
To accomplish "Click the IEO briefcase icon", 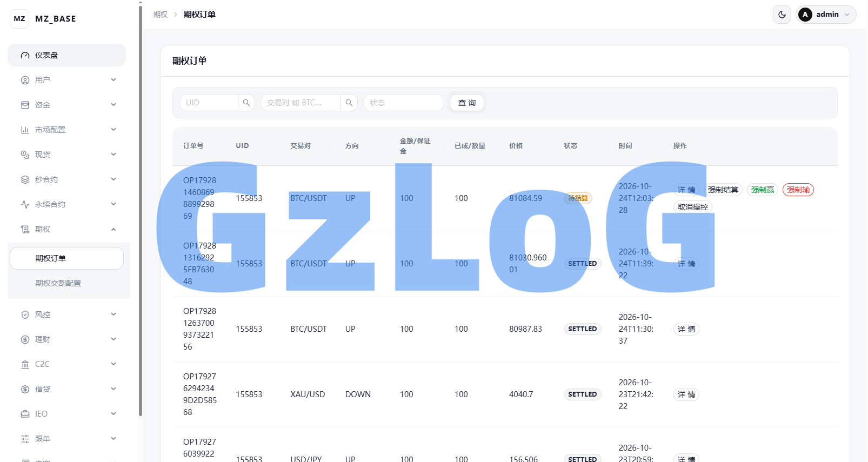I will pyautogui.click(x=25, y=414).
